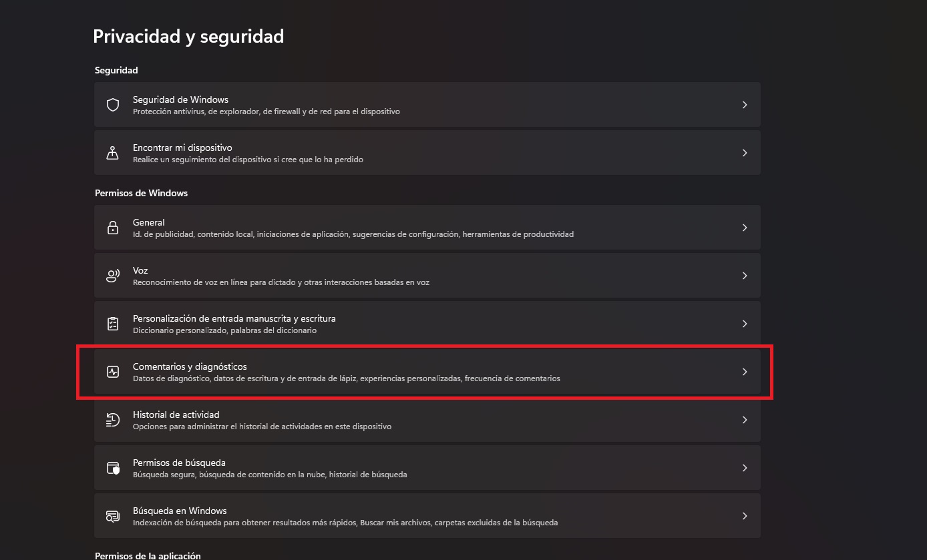
Task: Open Personalización de entrada manuscrita y escritura
Action: (x=427, y=324)
